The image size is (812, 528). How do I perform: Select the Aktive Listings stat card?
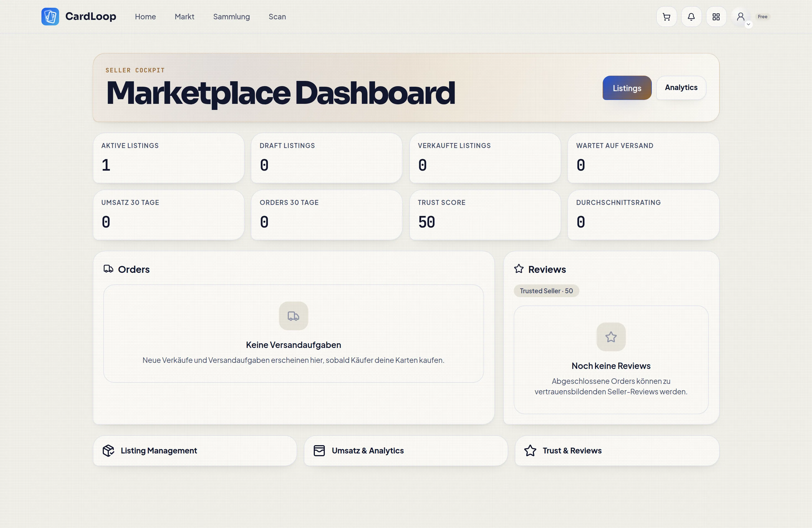(168, 158)
